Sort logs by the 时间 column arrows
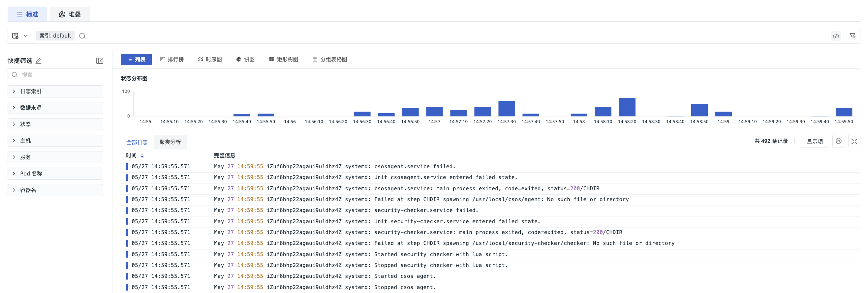This screenshot has width=868, height=293. 142,156
